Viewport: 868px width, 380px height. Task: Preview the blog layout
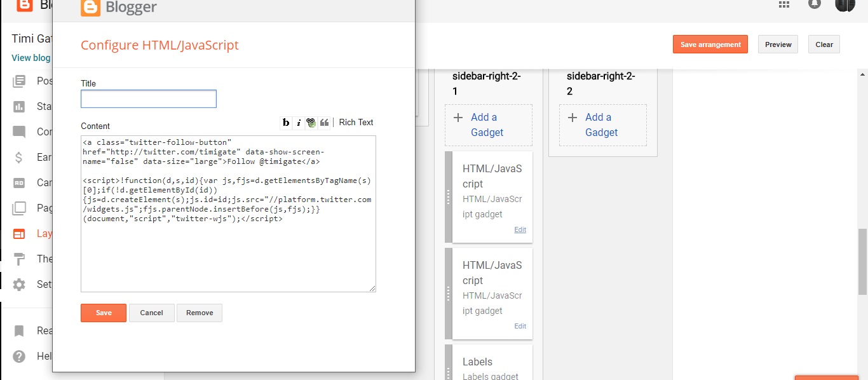tap(778, 44)
